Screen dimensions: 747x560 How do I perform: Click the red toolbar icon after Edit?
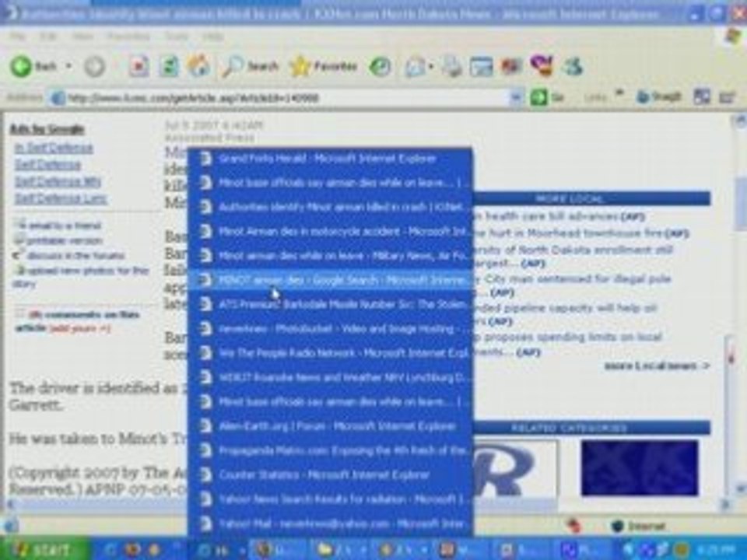tap(510, 67)
